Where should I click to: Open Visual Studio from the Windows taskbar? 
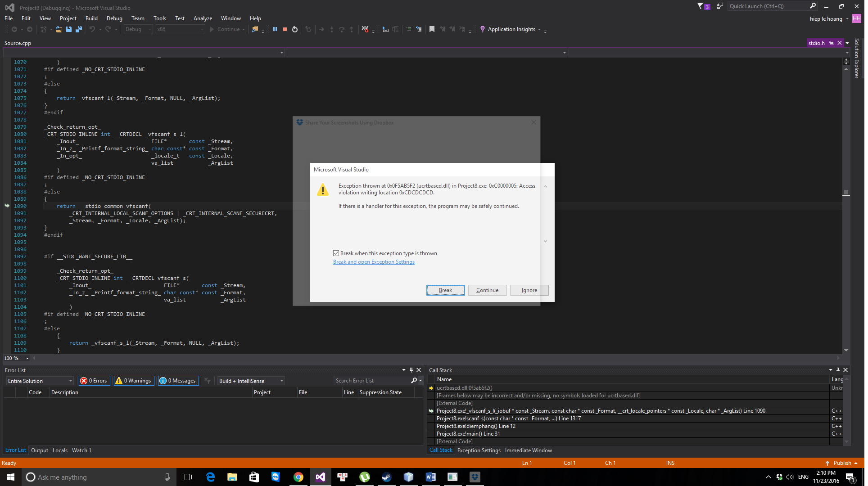(321, 477)
